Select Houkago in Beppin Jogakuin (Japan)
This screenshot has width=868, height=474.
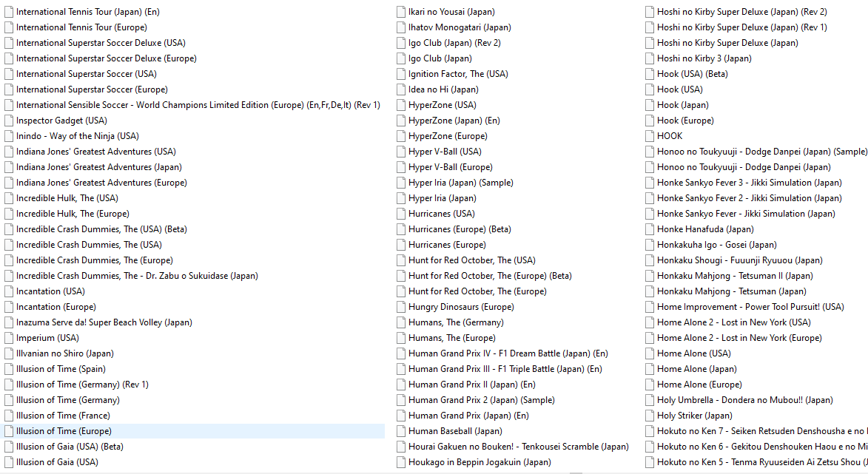[480, 462]
